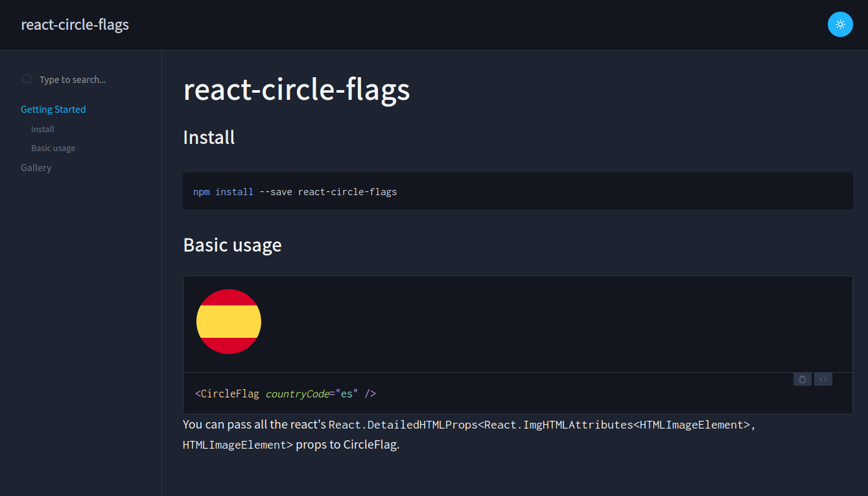Click the HTMLImageElement> inline code on last line
The image size is (868, 496).
238,445
